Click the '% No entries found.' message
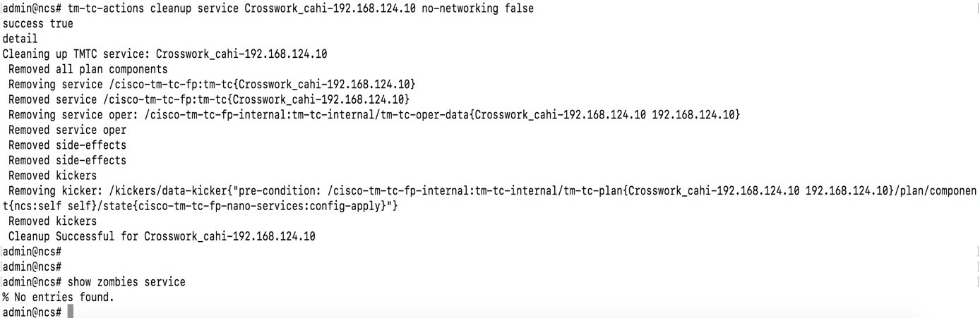Screen dimensions: 980x318 click(x=58, y=298)
